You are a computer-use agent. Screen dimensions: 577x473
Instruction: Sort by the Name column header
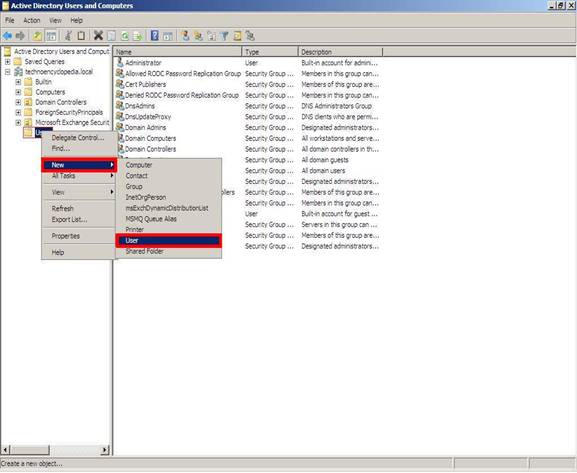tap(177, 52)
